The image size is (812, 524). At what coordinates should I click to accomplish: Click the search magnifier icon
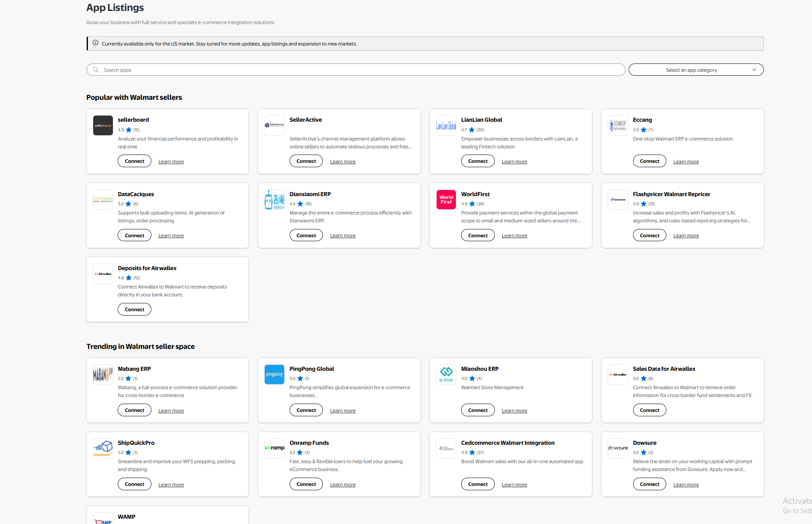click(x=96, y=70)
